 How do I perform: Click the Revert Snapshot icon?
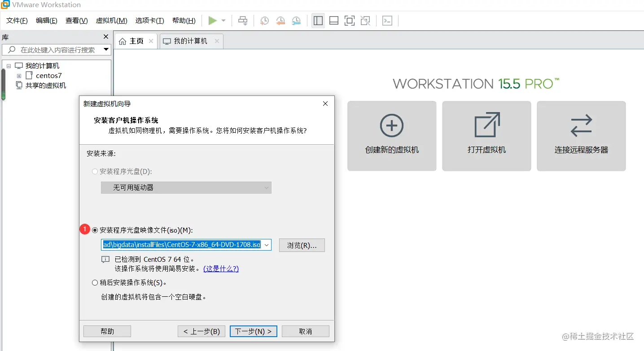(x=280, y=21)
